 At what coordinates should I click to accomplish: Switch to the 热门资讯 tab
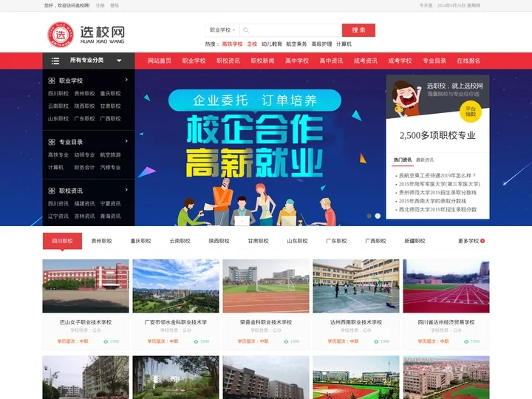pyautogui.click(x=403, y=160)
